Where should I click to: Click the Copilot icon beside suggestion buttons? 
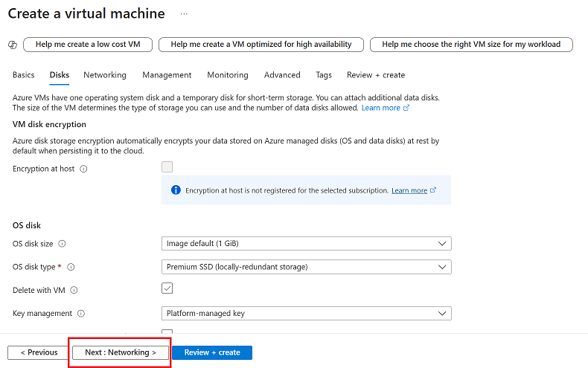pos(13,45)
